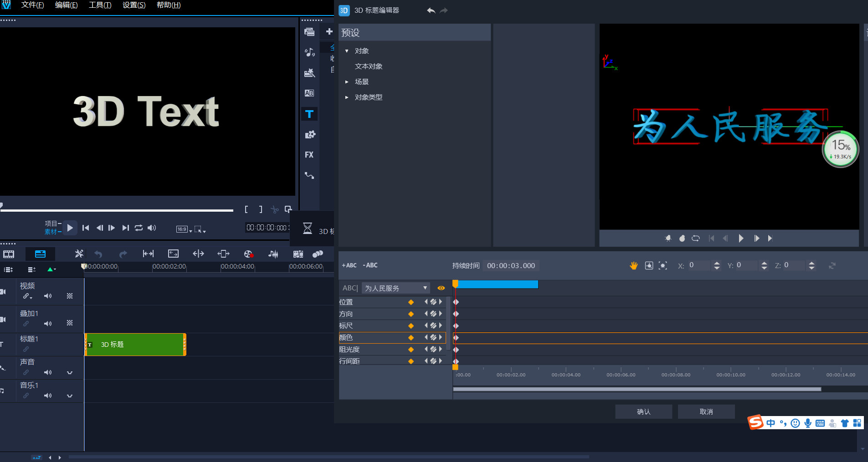Click the undo arrow in 3D title editor
Screen dimensions: 868x462
431,10
